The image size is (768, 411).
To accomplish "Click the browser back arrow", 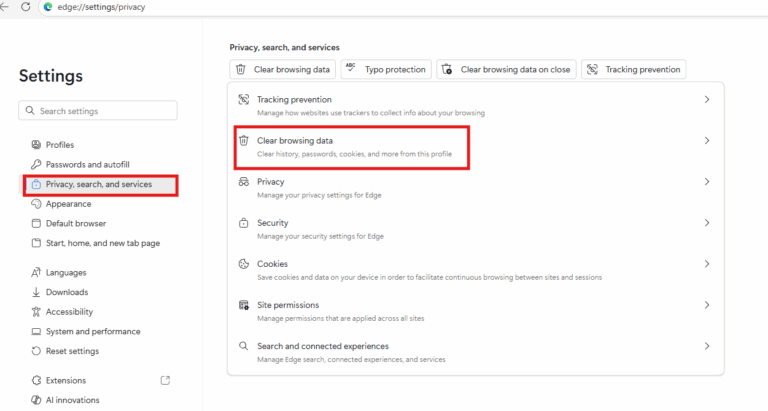I will (x=4, y=7).
